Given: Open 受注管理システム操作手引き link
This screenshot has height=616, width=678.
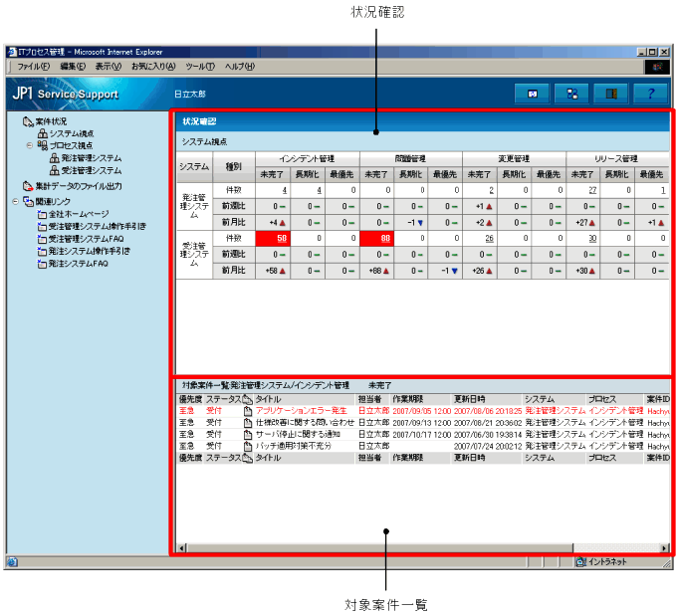Looking at the screenshot, I should (98, 227).
